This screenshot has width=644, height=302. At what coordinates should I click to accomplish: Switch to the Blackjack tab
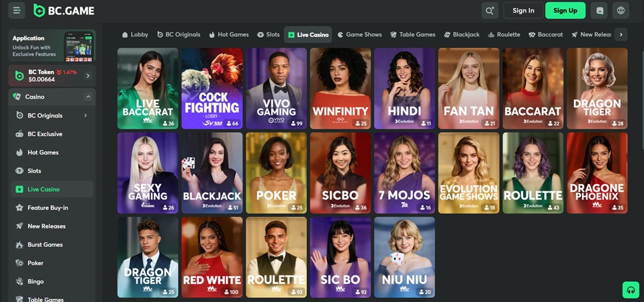(x=461, y=34)
